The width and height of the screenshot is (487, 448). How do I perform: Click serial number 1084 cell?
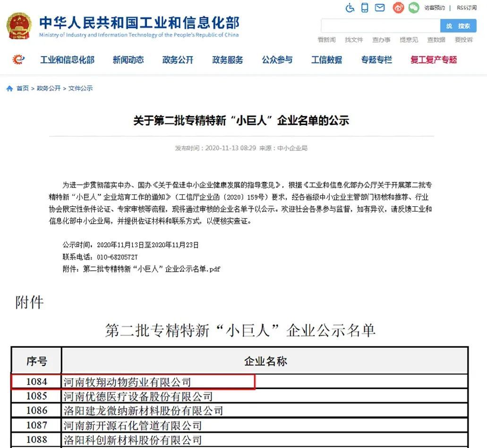click(x=37, y=381)
